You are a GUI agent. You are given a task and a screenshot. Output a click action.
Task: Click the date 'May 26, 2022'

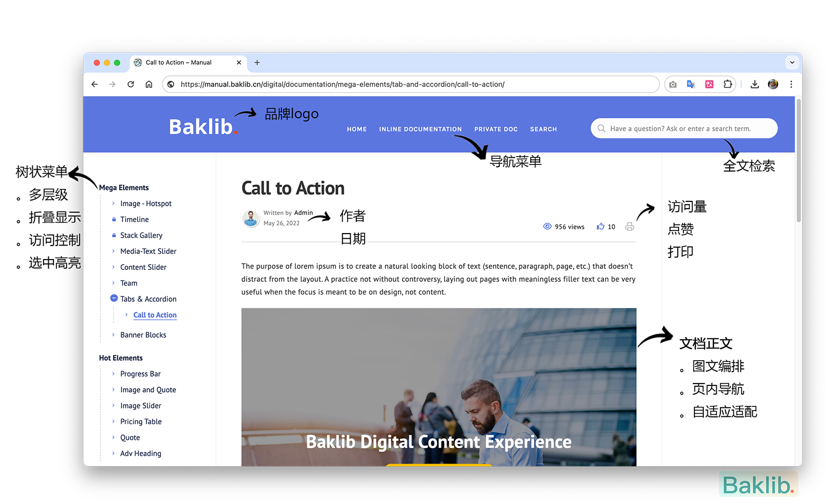[282, 223]
